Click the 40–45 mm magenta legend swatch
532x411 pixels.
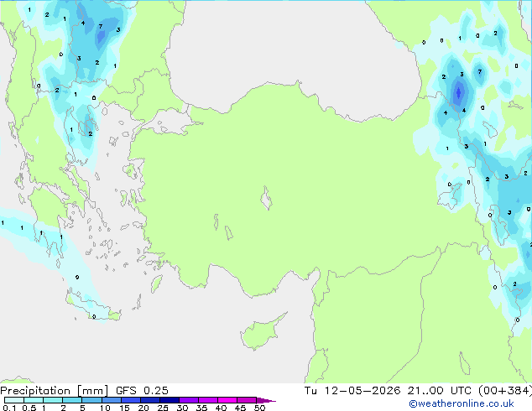pos(227,400)
